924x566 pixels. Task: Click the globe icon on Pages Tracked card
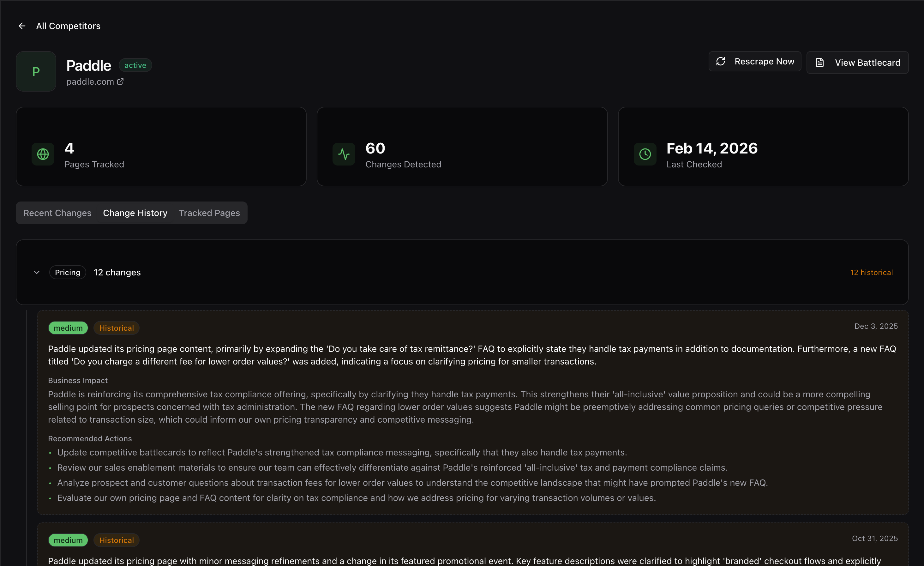tap(43, 154)
